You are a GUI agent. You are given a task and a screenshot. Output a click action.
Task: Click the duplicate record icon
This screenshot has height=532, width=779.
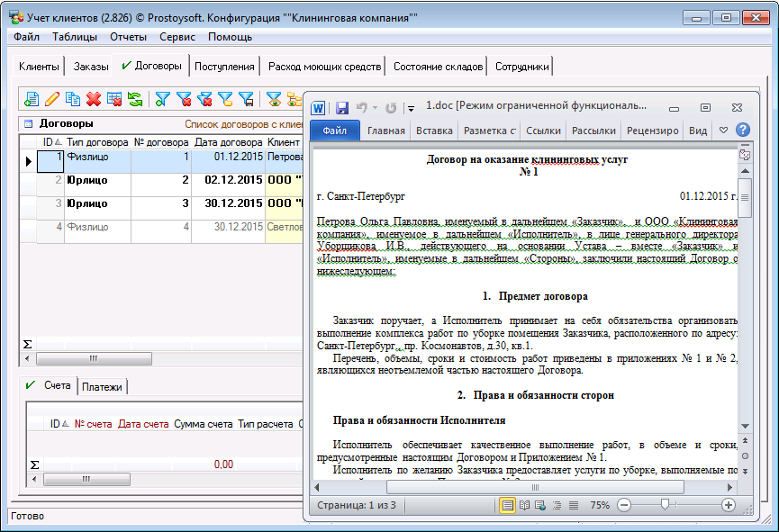point(73,99)
